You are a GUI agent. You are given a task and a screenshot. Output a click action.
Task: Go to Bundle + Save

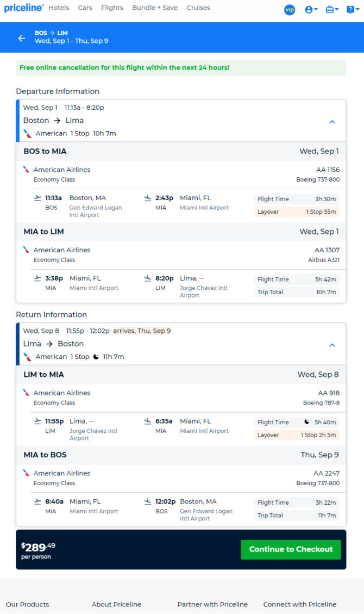(155, 8)
